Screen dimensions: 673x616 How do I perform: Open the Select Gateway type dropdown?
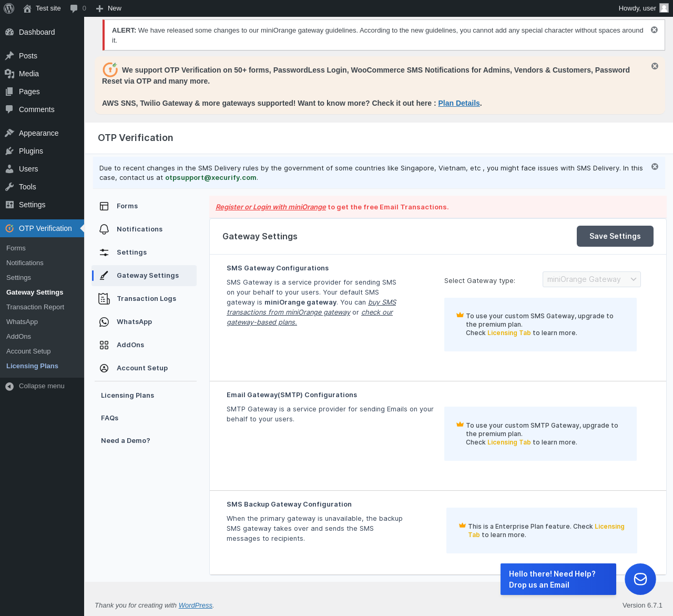coord(592,279)
